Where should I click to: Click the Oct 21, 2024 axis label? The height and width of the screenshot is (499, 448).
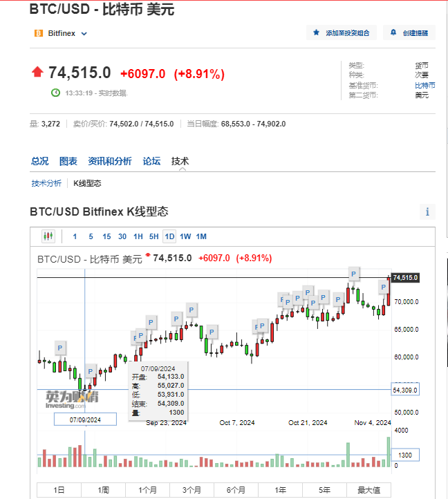[308, 422]
